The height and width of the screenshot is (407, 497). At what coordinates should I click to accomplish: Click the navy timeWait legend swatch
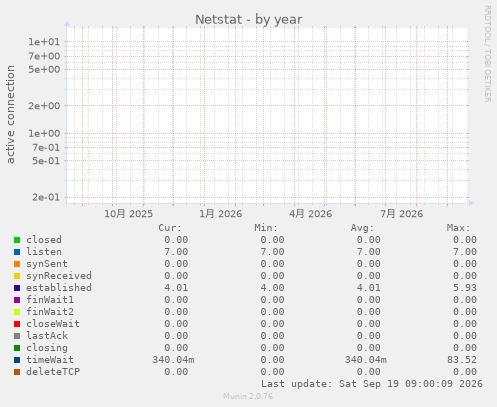coord(17,360)
